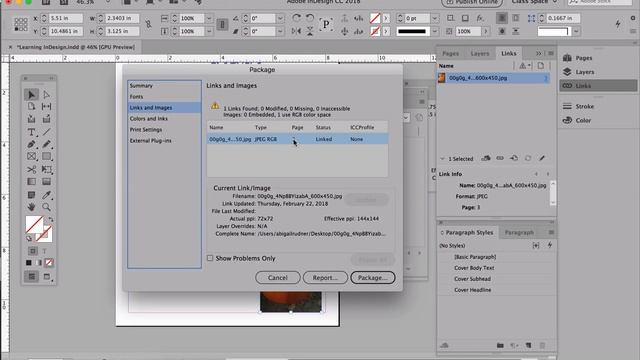The width and height of the screenshot is (640, 360).
Task: Open stroke style dropdown
Action: (x=435, y=31)
